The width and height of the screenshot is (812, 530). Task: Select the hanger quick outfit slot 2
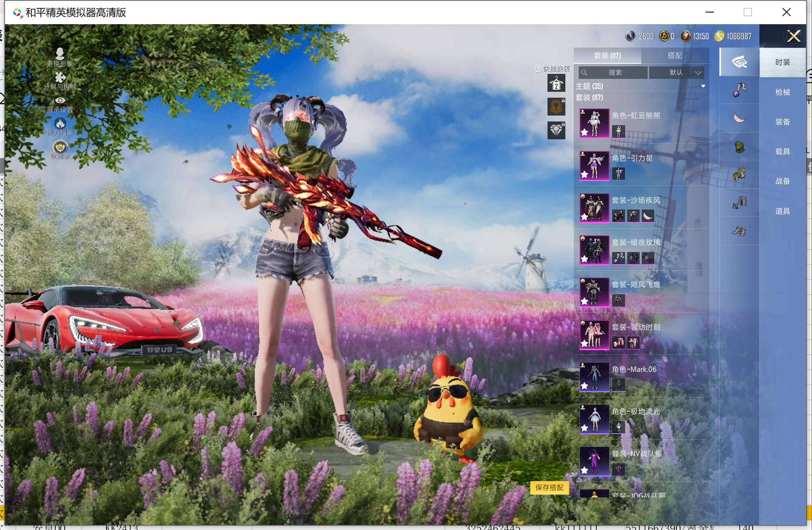coord(556,83)
